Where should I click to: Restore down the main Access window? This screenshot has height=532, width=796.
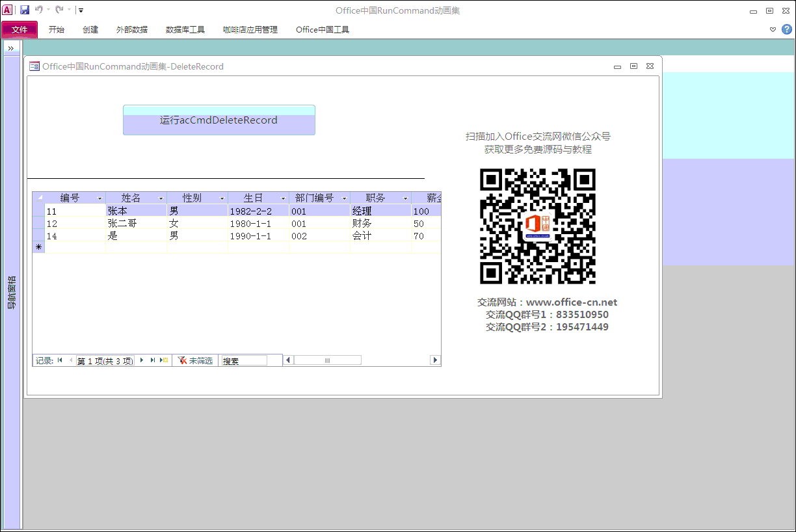770,11
